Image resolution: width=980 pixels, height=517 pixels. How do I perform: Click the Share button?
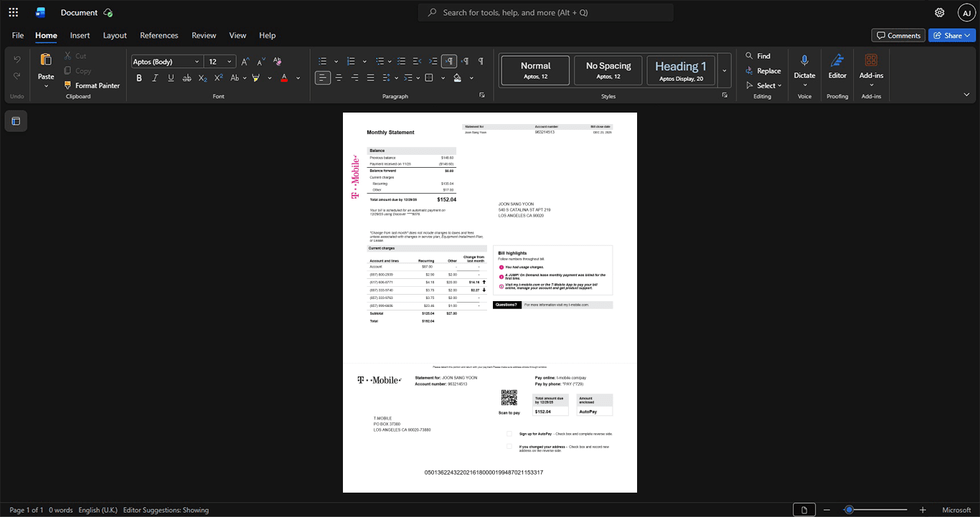(951, 35)
